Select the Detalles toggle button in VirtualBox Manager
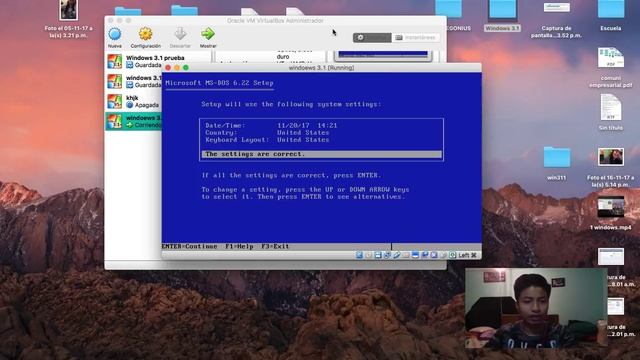640x360 pixels. [x=372, y=38]
